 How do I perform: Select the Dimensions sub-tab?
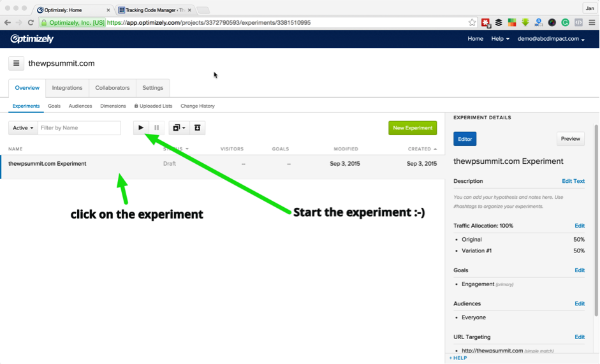pyautogui.click(x=113, y=106)
